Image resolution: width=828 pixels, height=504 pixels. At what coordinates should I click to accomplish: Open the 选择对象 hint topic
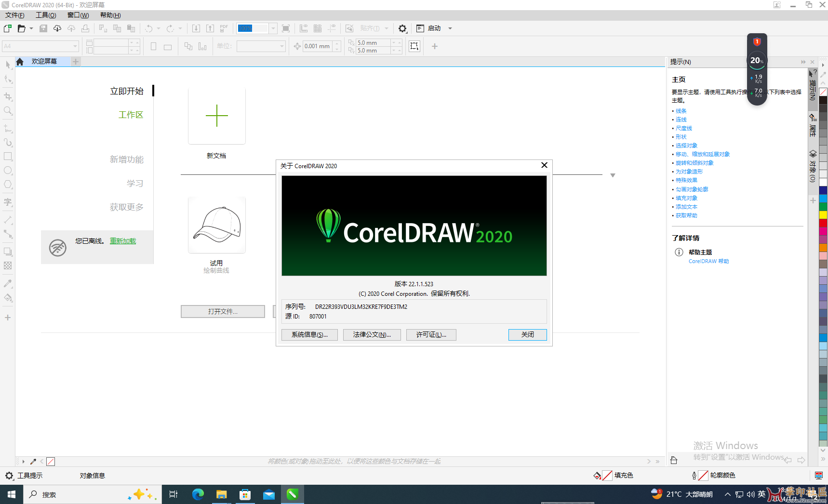(x=686, y=146)
